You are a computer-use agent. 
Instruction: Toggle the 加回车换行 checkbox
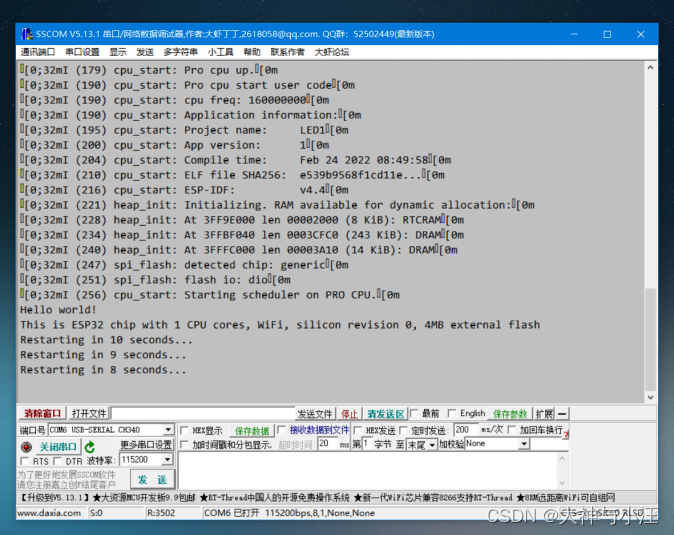point(512,430)
